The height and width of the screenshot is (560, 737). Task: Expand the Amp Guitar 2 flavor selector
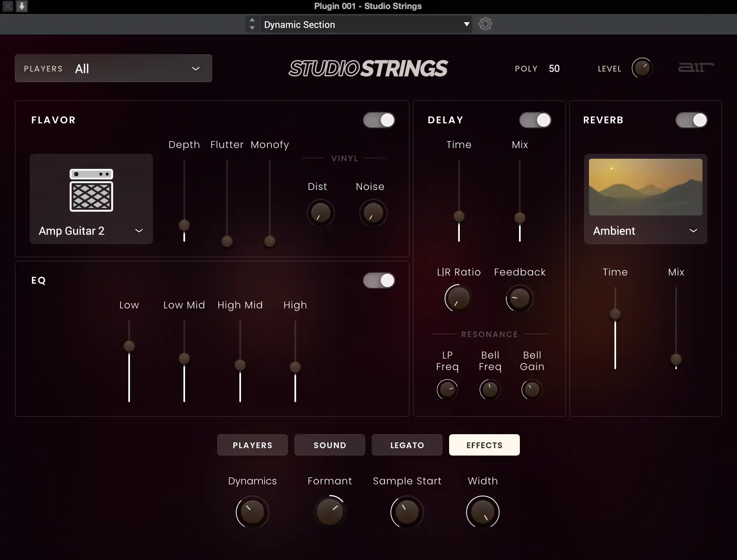(x=139, y=231)
